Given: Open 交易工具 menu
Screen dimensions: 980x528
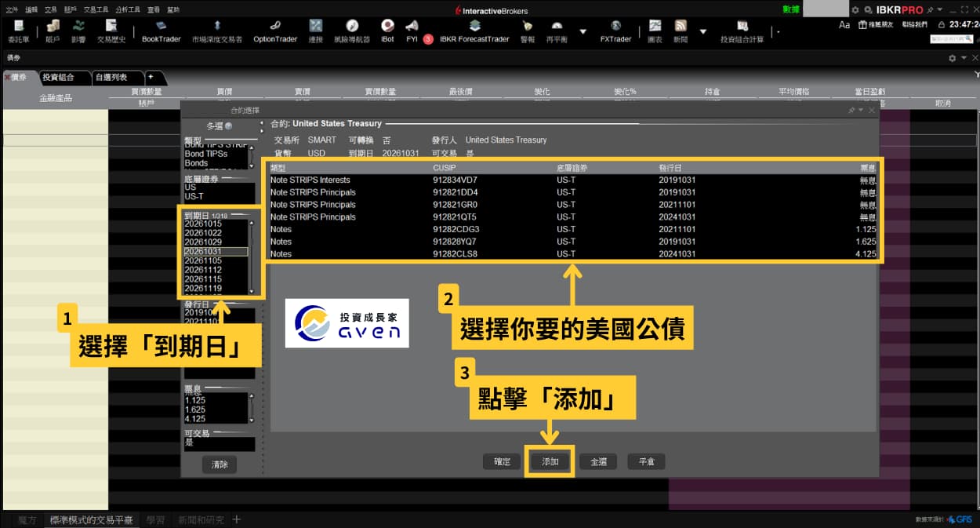Looking at the screenshot, I should coord(96,9).
